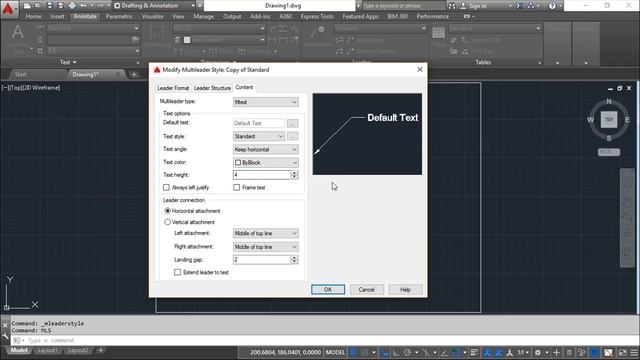Select Horizontal attachment radio button
Screen dimensions: 640x360
point(167,211)
